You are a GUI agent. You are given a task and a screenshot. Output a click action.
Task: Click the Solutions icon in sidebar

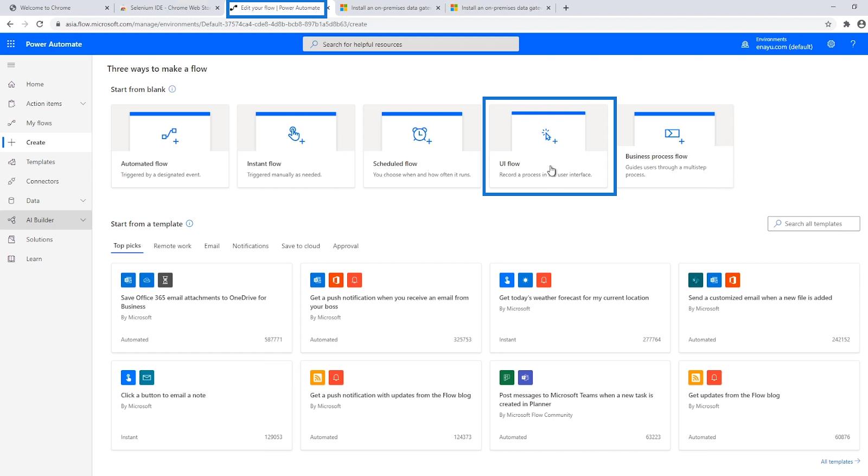pyautogui.click(x=11, y=239)
